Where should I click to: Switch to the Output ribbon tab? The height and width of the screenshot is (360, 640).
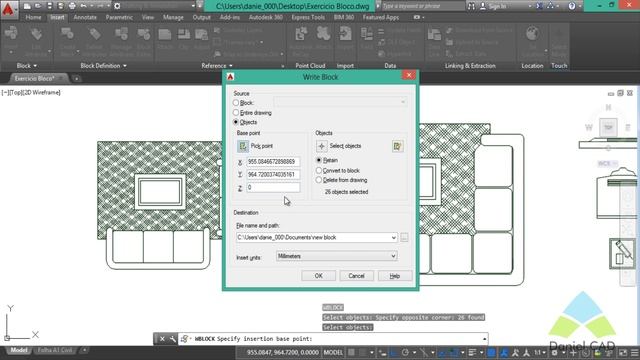coord(202,18)
